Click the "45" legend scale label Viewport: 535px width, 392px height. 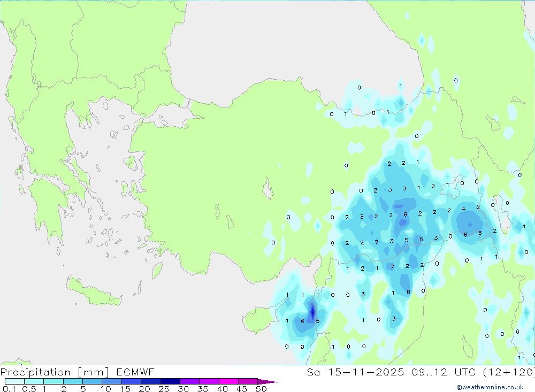(x=242, y=389)
